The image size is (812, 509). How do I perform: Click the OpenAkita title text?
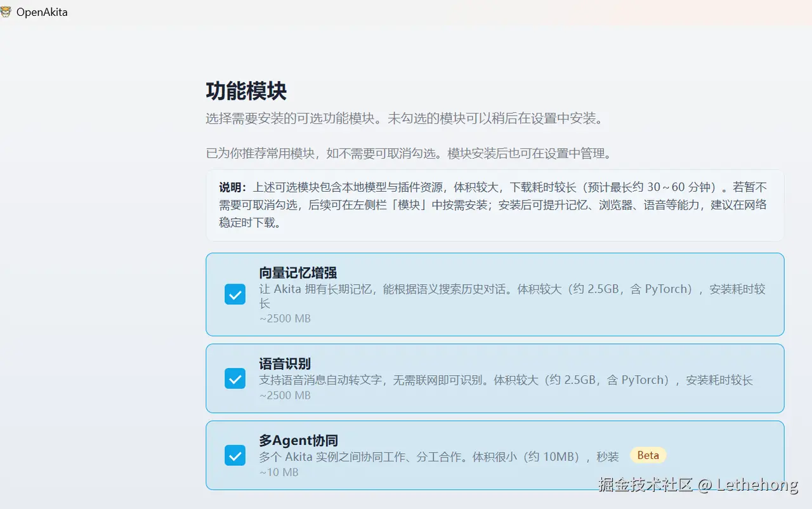(42, 12)
